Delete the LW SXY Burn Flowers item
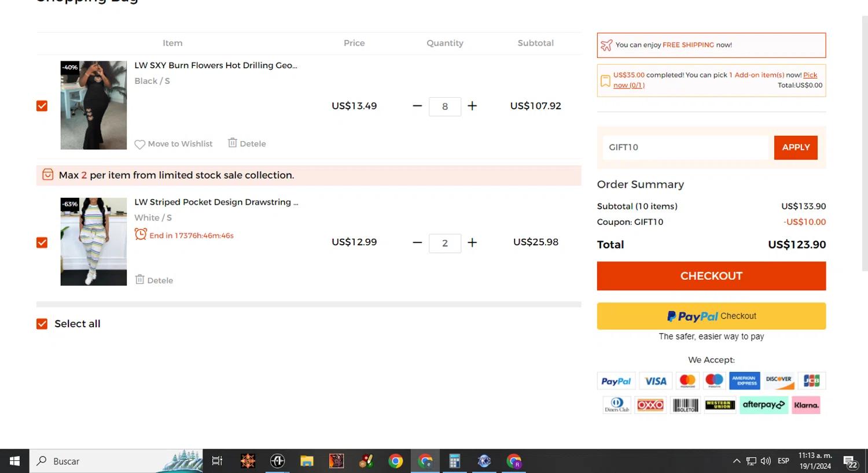The image size is (868, 473). click(x=247, y=143)
